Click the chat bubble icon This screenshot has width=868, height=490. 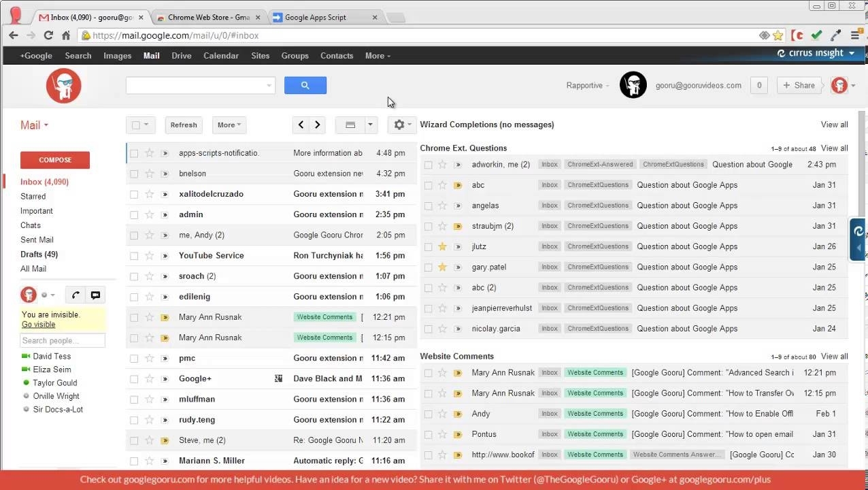tap(95, 295)
